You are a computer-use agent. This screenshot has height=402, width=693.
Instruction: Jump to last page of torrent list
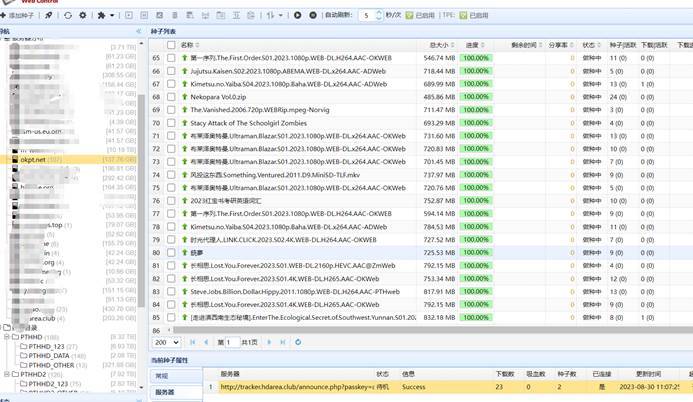coord(282,342)
